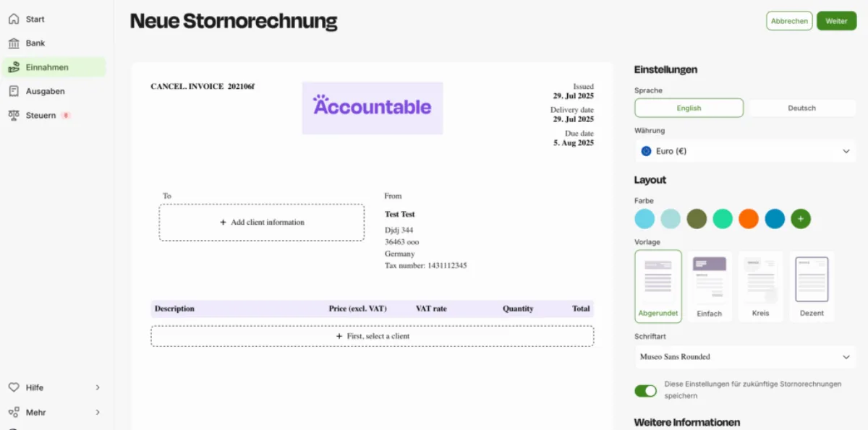Expand the Hilfe submenu chevron
868x430 pixels.
coord(98,387)
